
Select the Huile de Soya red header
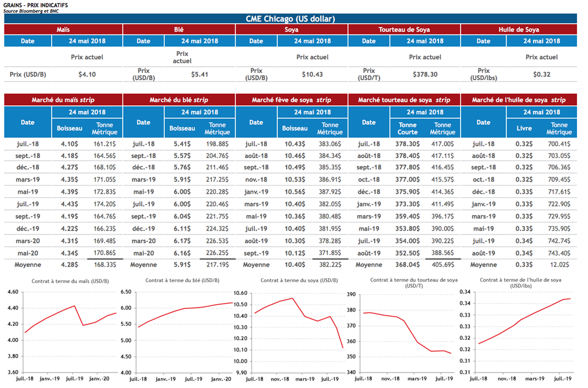tap(518, 29)
